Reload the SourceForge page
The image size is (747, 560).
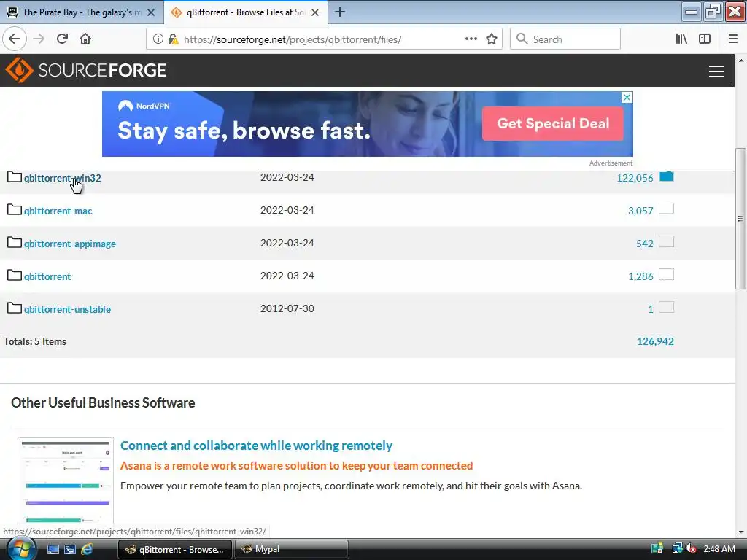(63, 39)
